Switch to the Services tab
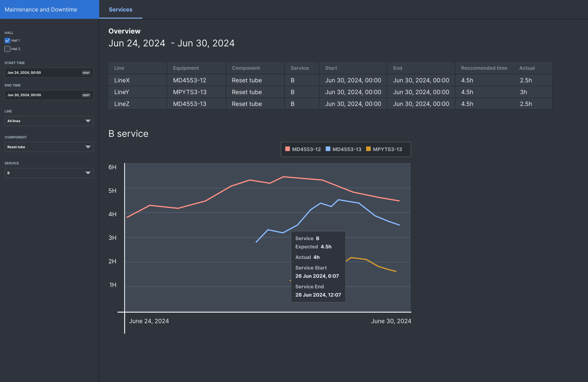Image resolution: width=588 pixels, height=382 pixels. pyautogui.click(x=121, y=9)
